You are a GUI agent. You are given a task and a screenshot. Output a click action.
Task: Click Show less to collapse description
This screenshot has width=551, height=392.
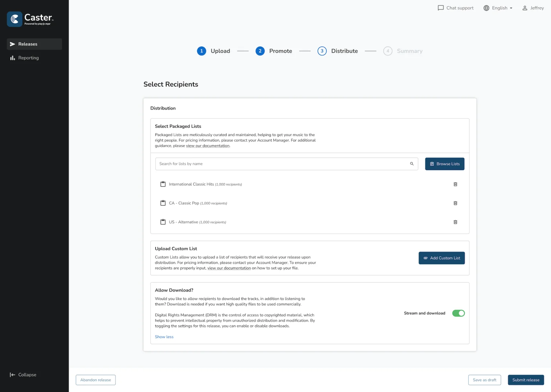click(x=164, y=337)
